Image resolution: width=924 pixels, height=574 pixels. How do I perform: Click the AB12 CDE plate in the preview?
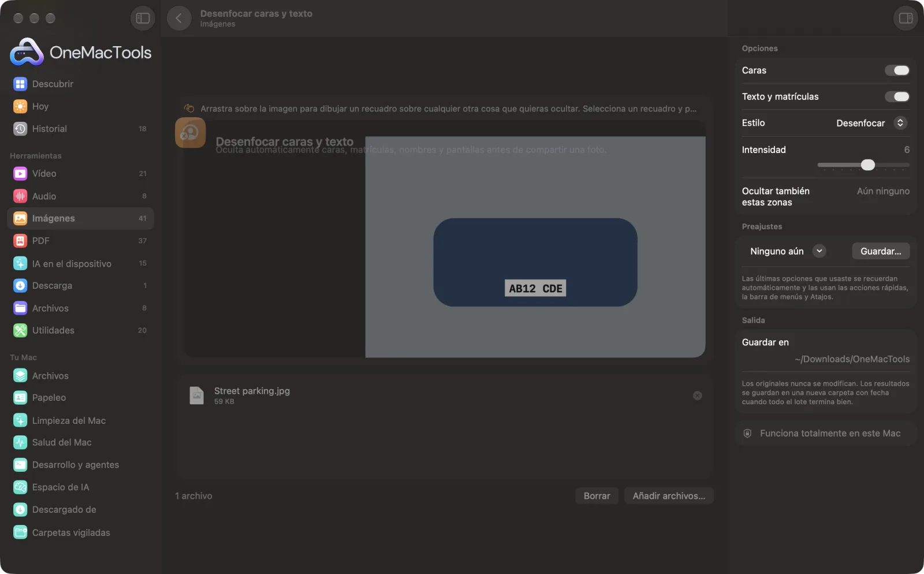[x=535, y=288]
